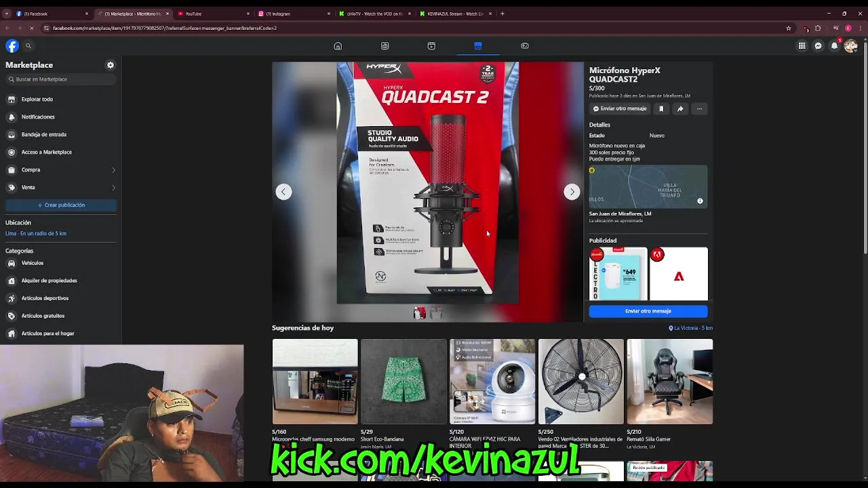The image size is (868, 488).
Task: Expand the Venta submenu
Action: pyautogui.click(x=61, y=187)
